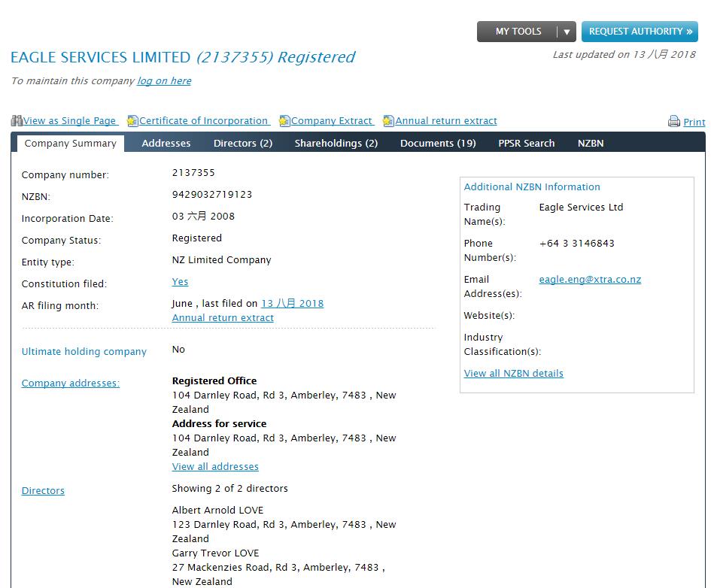Open the Ultimate holding company link
The image size is (711, 588).
(84, 352)
